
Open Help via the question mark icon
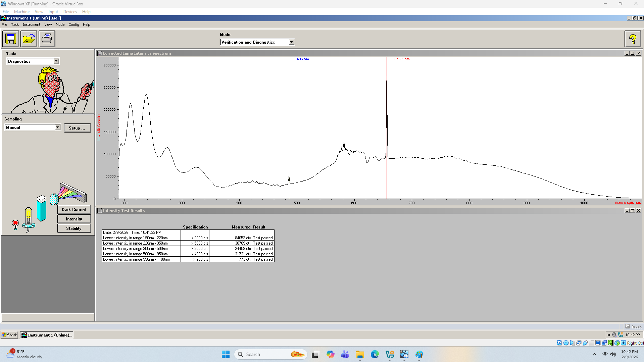(x=632, y=39)
